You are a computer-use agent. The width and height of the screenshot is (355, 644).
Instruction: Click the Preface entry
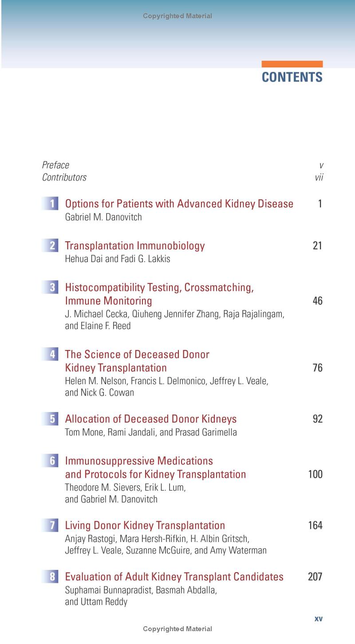click(x=55, y=165)
